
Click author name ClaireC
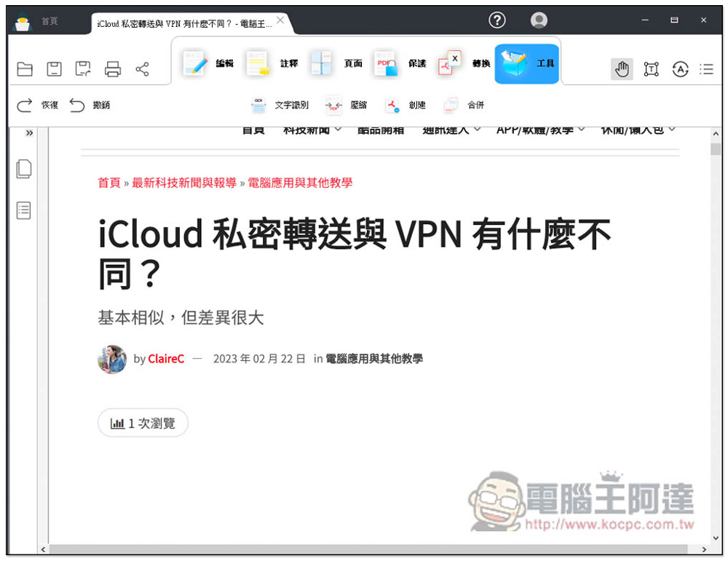coord(166,359)
